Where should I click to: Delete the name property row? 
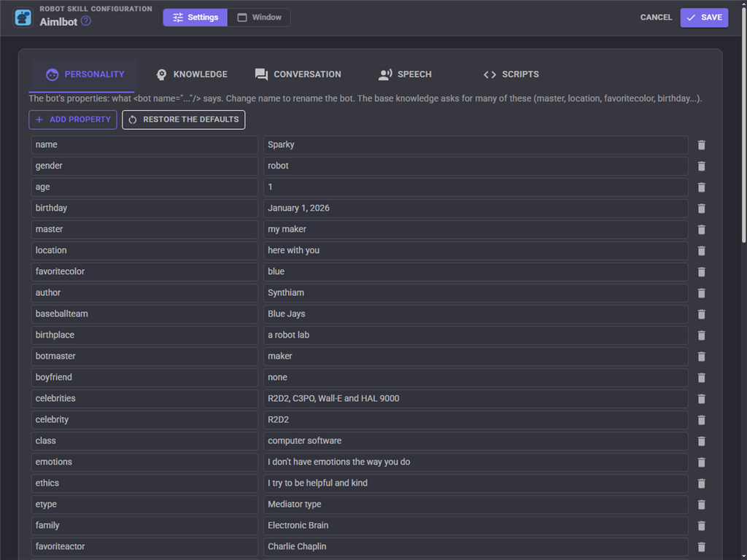(x=701, y=145)
